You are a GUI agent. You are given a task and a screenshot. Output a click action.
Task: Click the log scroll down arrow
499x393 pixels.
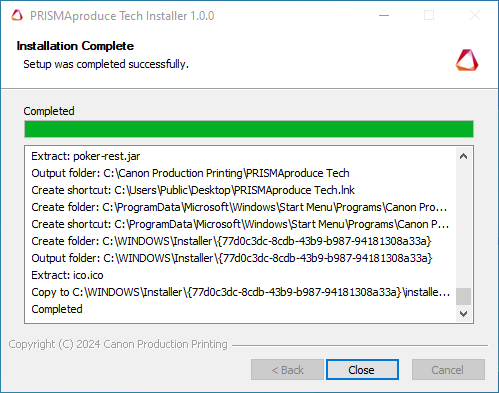tap(463, 314)
